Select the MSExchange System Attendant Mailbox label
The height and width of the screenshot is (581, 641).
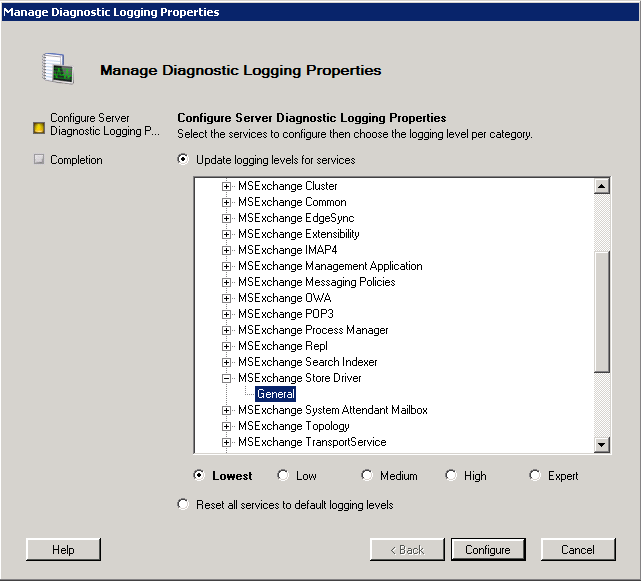(333, 410)
